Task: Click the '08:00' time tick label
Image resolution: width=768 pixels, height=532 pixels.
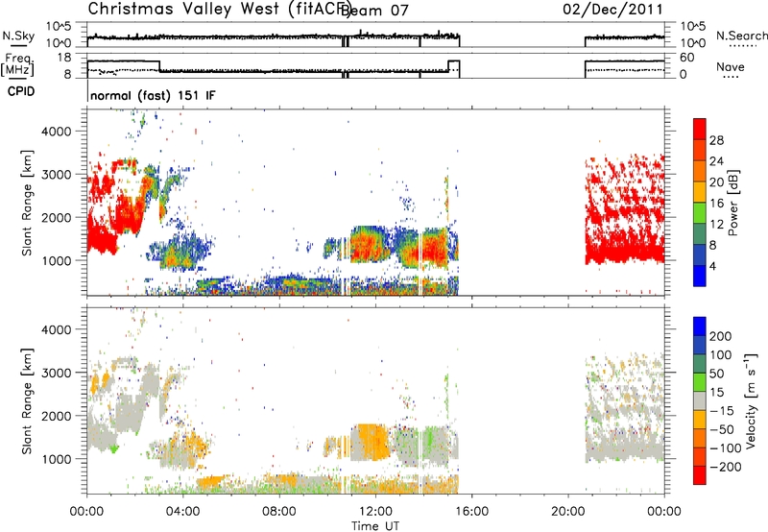Action: pyautogui.click(x=279, y=512)
